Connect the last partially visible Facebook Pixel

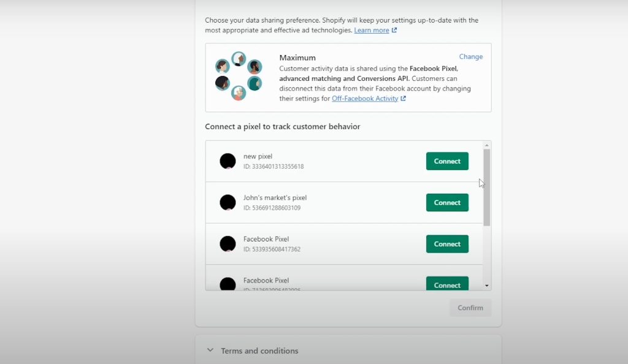pyautogui.click(x=447, y=284)
